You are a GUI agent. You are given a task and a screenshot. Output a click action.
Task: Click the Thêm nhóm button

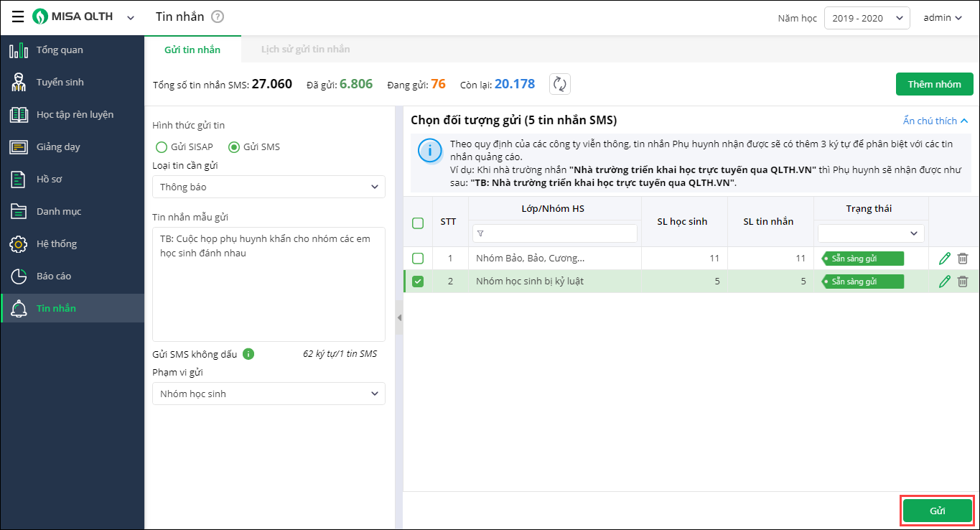coord(934,84)
